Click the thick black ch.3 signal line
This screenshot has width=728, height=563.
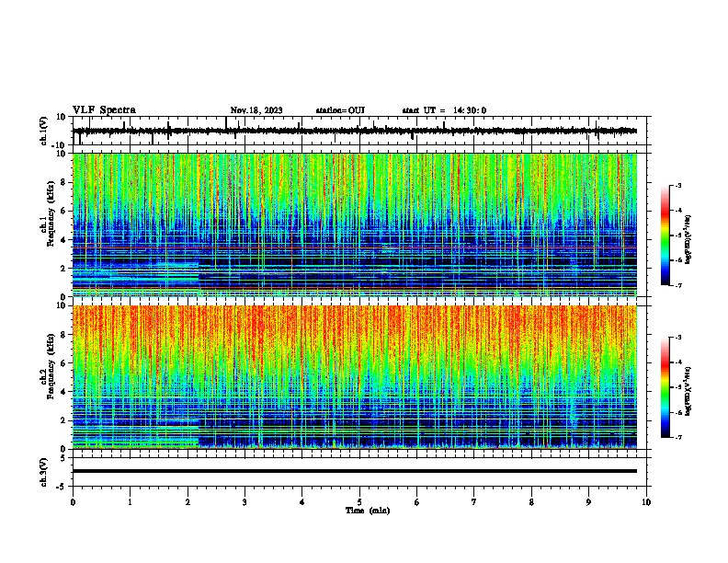355,471
